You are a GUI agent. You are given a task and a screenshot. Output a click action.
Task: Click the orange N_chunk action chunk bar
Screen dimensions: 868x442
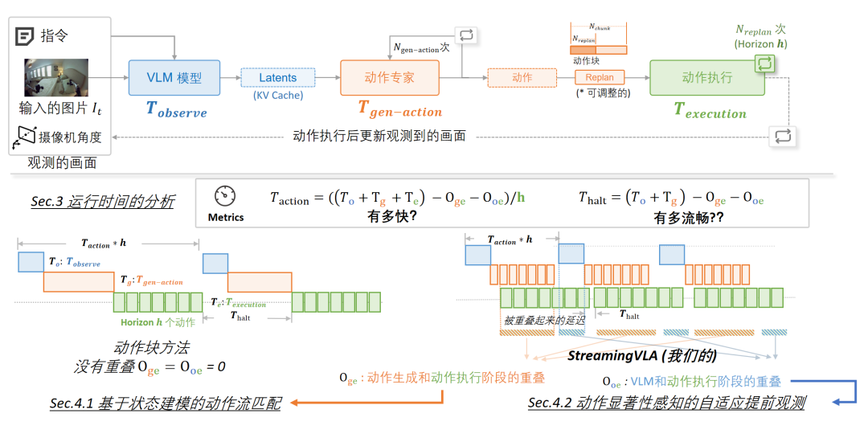coord(599,50)
